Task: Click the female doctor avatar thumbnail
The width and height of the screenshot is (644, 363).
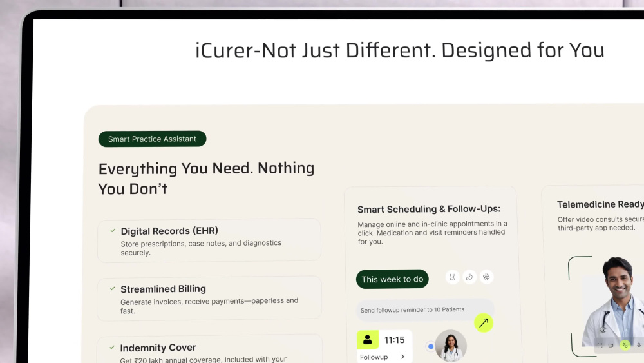Action: click(x=451, y=346)
